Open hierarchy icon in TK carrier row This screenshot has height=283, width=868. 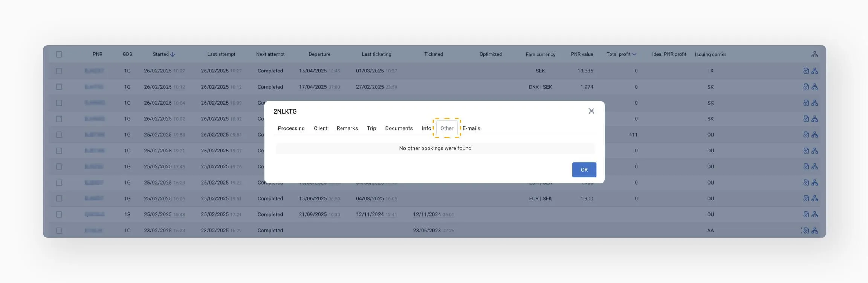tap(815, 71)
